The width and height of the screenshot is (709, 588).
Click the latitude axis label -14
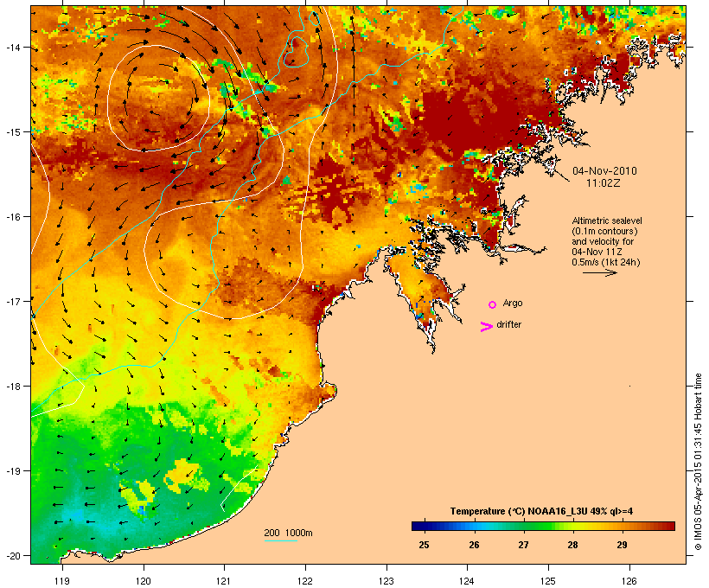pos(13,48)
